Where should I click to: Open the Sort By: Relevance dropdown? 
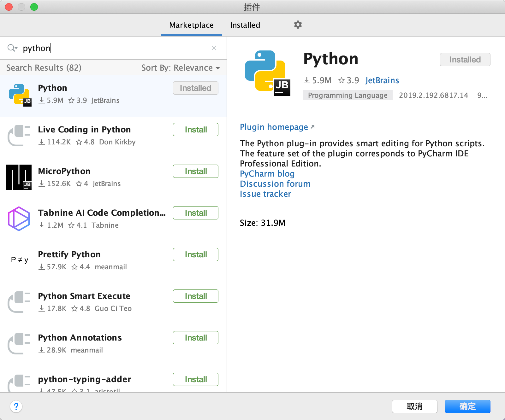pyautogui.click(x=181, y=68)
